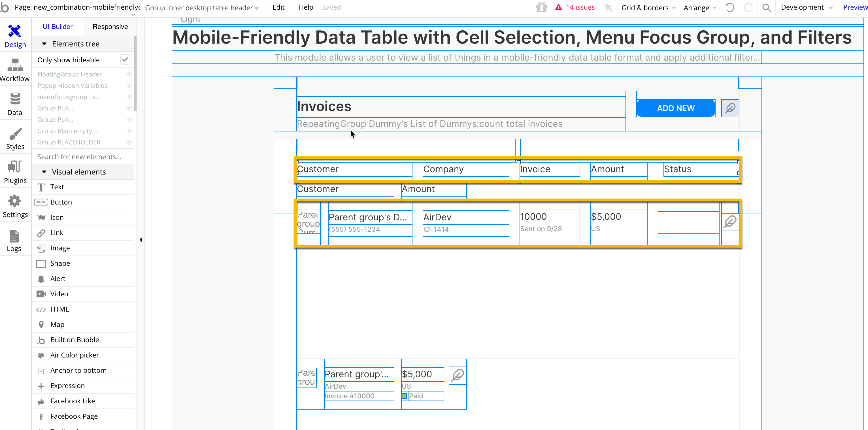Screen dimensions: 868x430
Task: Collapse the Visual elements section
Action: pyautogui.click(x=44, y=172)
